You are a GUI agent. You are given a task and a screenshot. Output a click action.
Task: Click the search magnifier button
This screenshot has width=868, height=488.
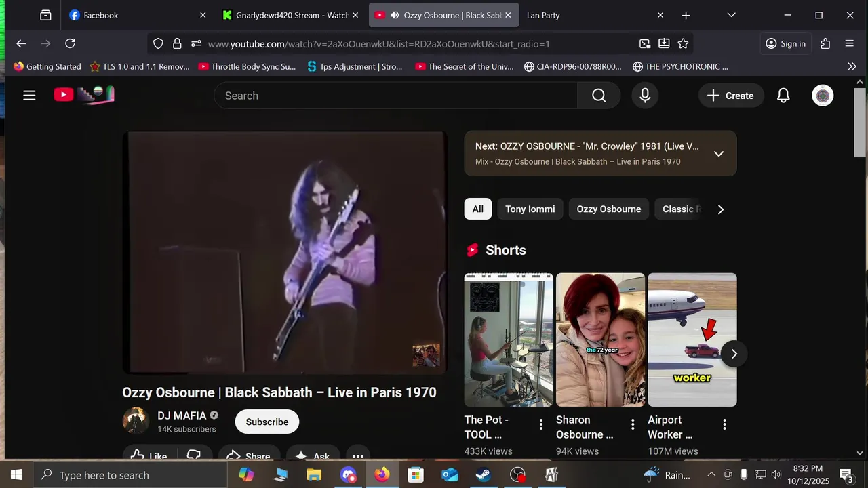(x=599, y=96)
